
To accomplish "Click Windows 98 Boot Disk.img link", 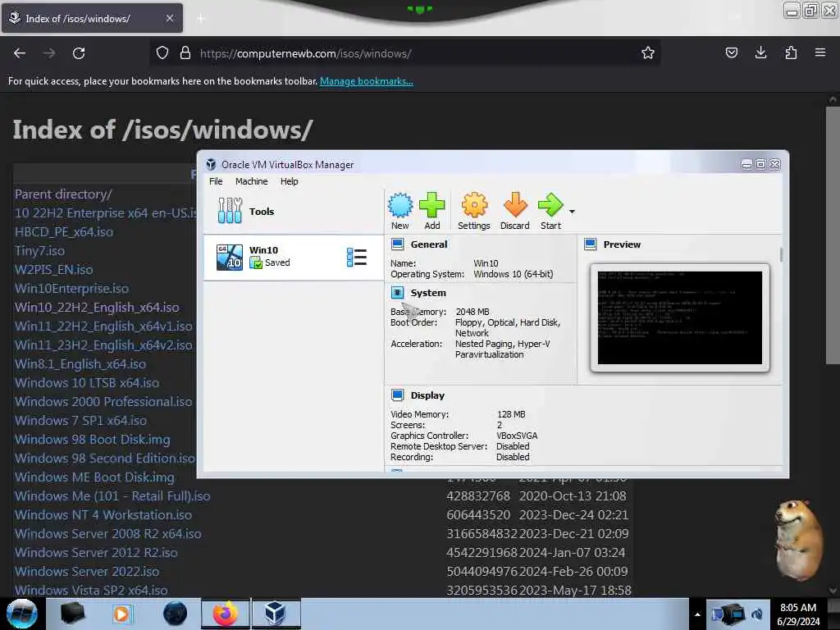I will point(93,440).
